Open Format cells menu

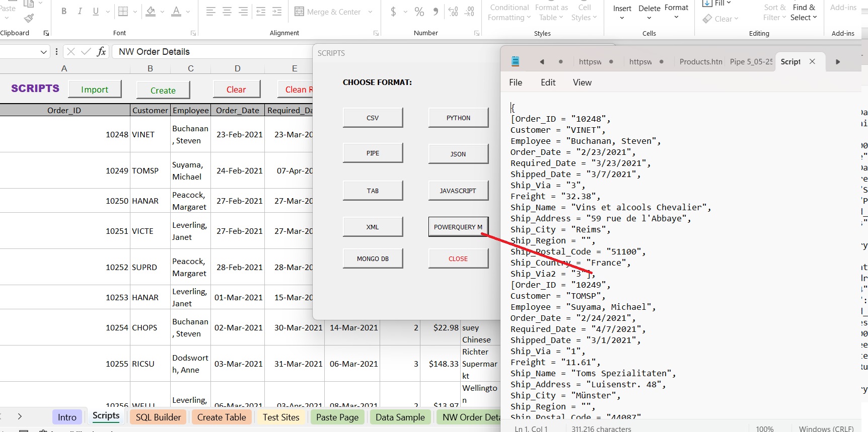tap(676, 13)
